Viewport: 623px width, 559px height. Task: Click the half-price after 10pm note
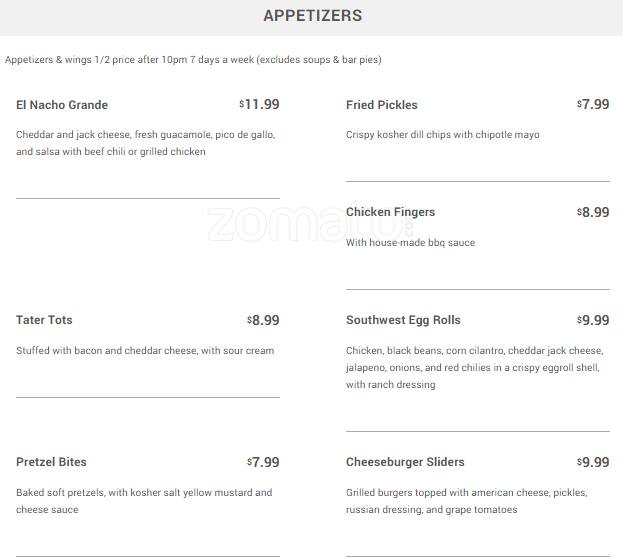point(193,60)
